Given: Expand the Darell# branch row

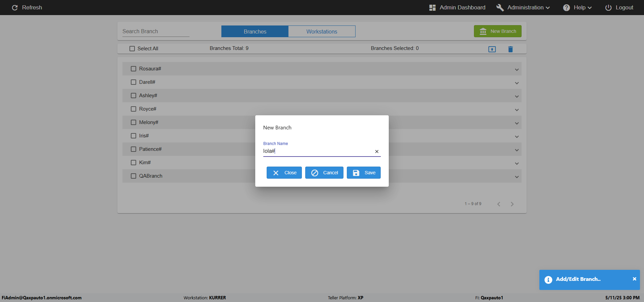Looking at the screenshot, I should 517,83.
